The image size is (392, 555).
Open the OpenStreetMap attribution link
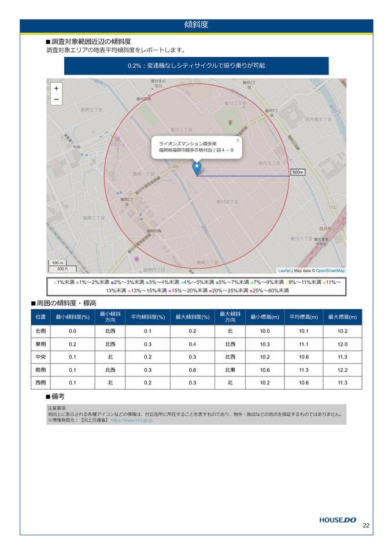[x=330, y=271]
